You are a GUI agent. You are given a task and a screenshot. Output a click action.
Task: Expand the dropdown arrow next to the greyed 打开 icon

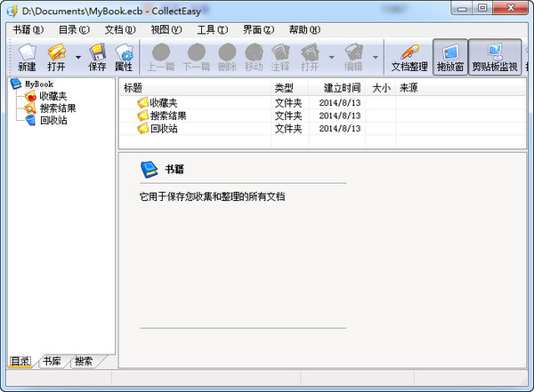pyautogui.click(x=331, y=57)
